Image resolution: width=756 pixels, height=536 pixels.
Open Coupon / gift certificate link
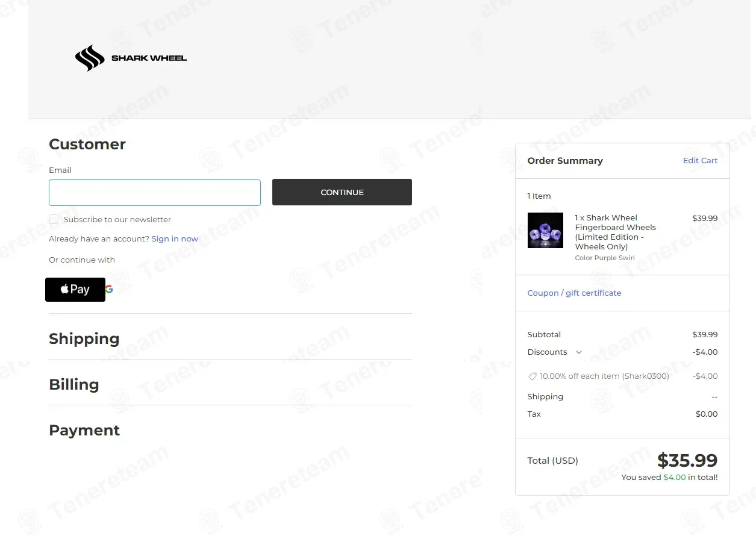tap(574, 293)
